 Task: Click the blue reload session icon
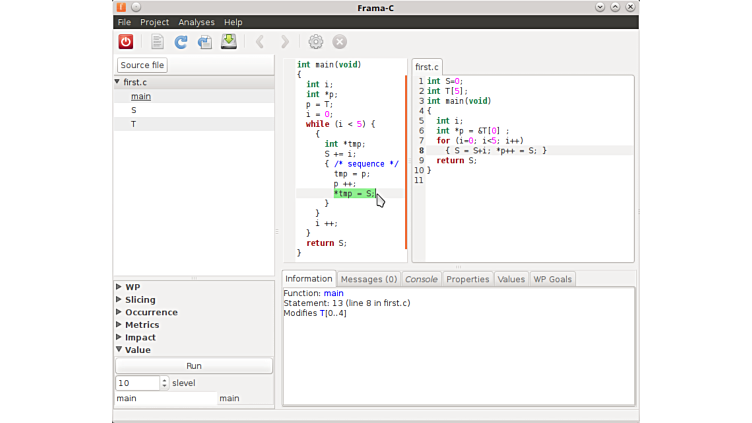click(x=181, y=42)
